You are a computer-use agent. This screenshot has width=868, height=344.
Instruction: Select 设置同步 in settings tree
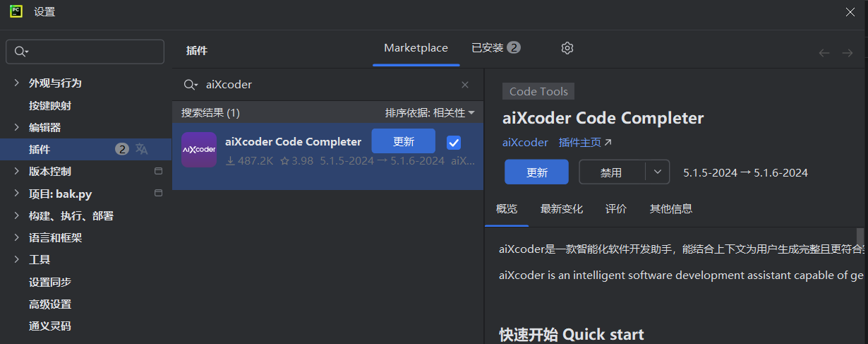(50, 282)
